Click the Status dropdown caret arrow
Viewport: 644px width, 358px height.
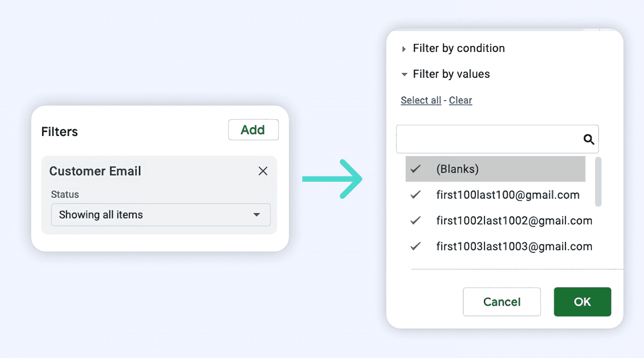click(x=257, y=215)
